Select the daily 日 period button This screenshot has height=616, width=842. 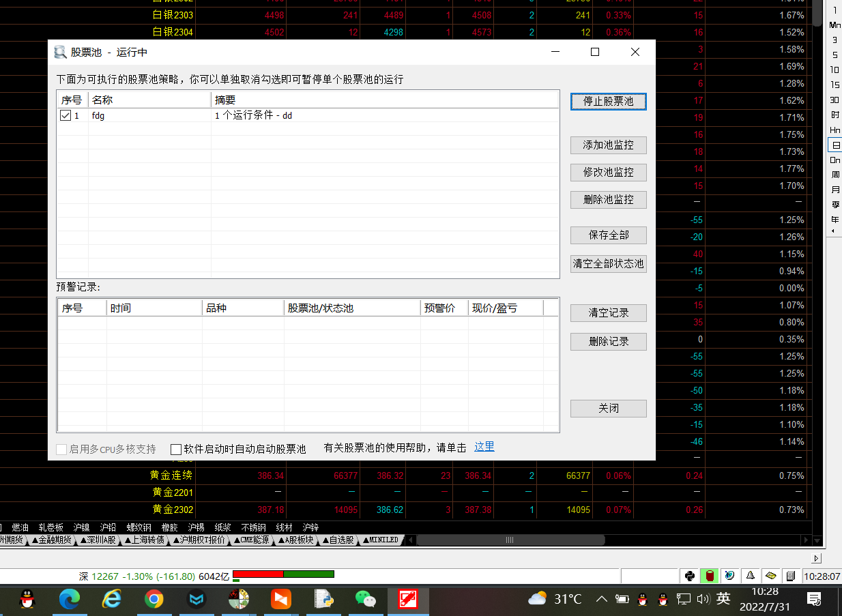click(835, 145)
